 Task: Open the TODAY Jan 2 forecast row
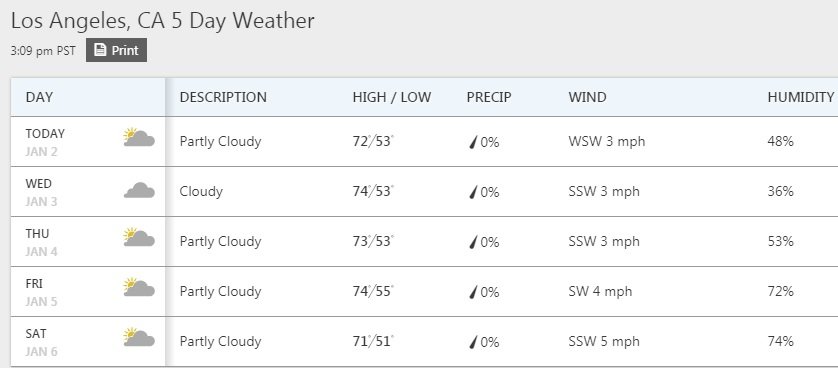[x=424, y=142]
